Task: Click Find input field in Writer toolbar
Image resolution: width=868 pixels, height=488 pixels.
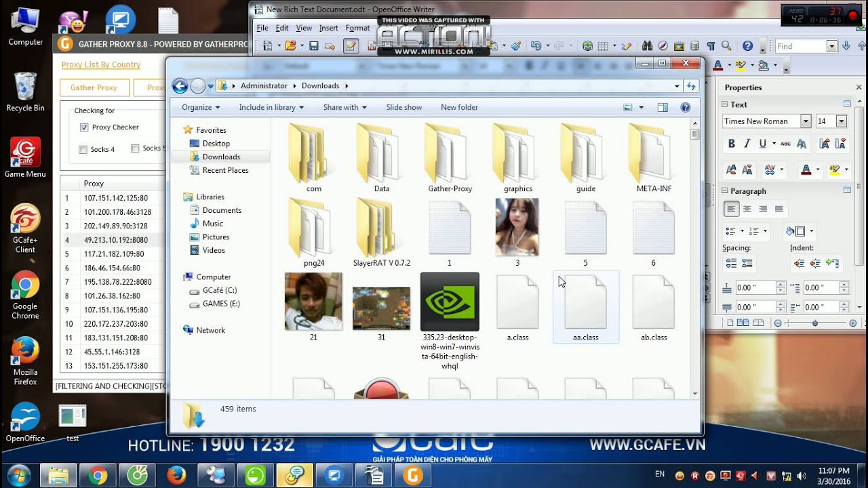Action: (x=800, y=46)
